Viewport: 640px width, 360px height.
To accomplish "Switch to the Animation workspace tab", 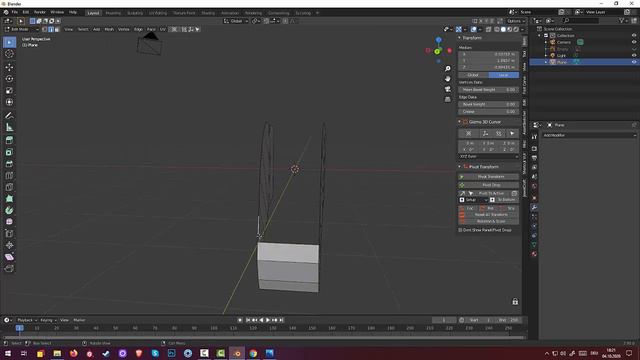I will (230, 13).
